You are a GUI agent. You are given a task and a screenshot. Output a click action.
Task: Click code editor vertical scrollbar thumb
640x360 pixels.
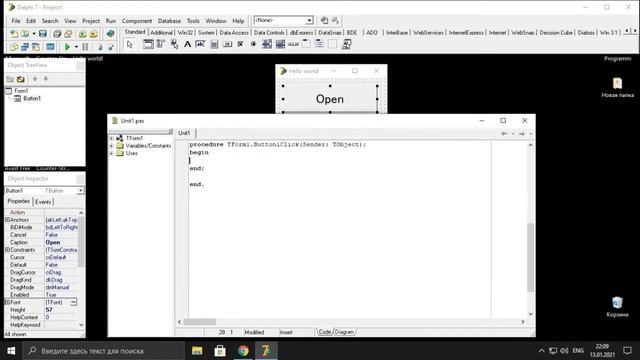[x=530, y=258]
